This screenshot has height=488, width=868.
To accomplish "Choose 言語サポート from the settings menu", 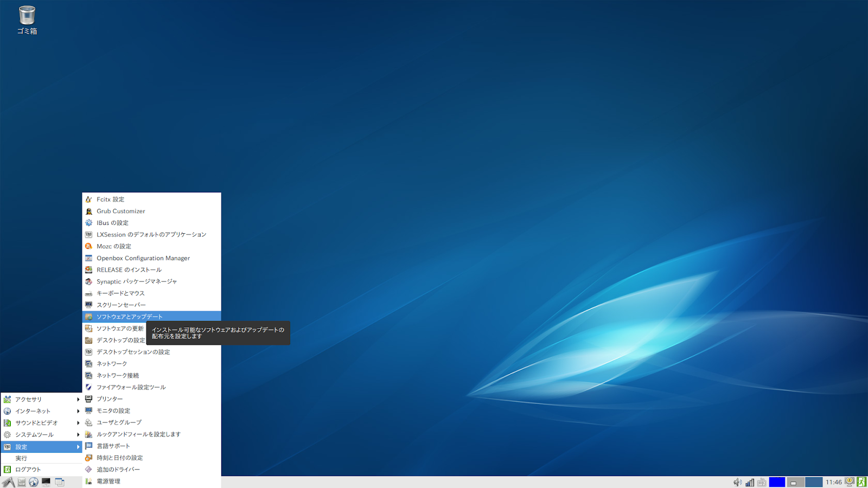I will [113, 446].
